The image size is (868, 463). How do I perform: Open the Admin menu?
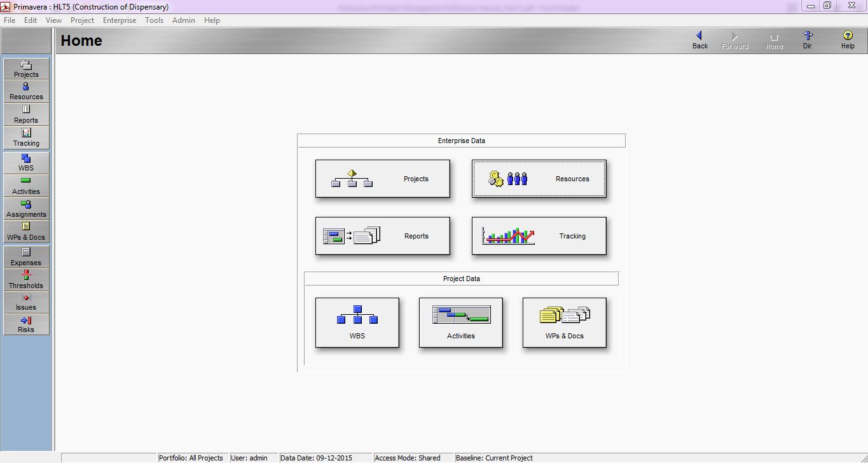coord(183,20)
